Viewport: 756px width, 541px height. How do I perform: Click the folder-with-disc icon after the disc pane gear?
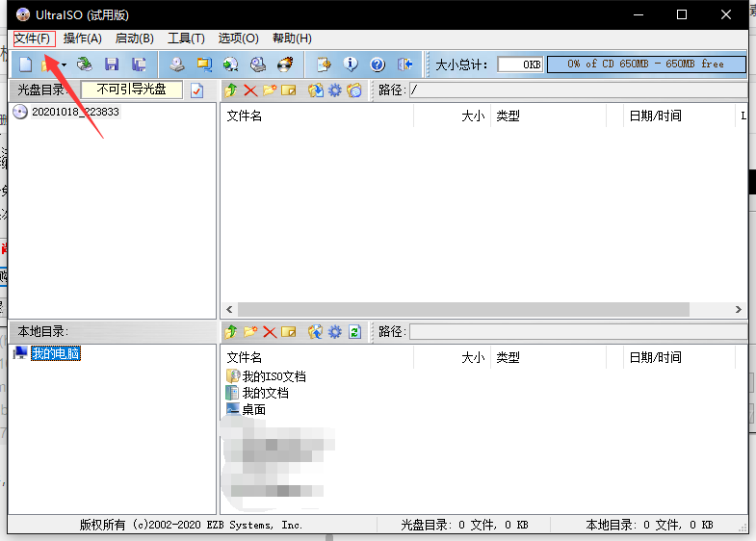pyautogui.click(x=353, y=90)
